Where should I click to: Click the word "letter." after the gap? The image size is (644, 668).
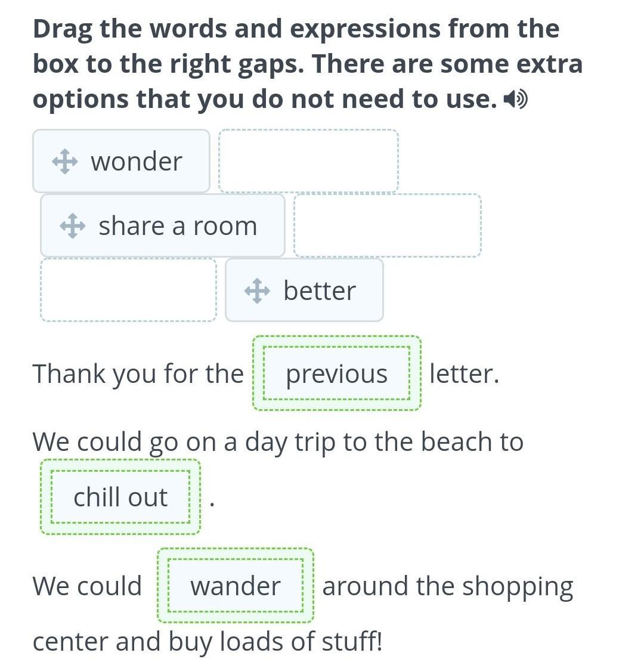click(x=464, y=374)
